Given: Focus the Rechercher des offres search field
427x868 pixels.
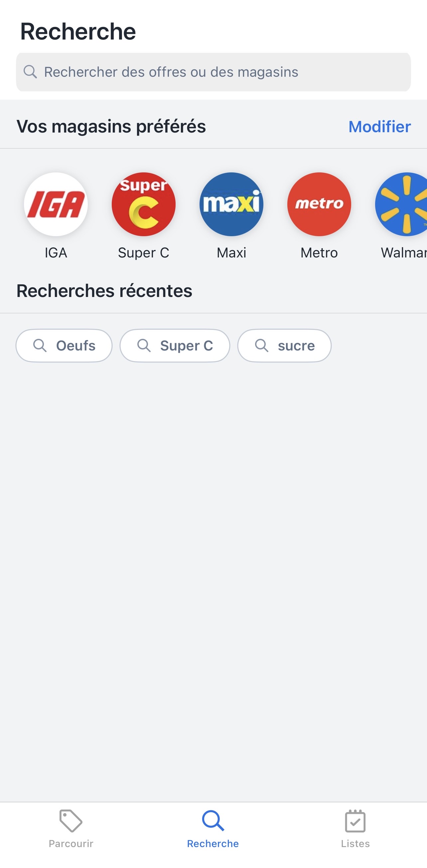Looking at the screenshot, I should [x=213, y=72].
